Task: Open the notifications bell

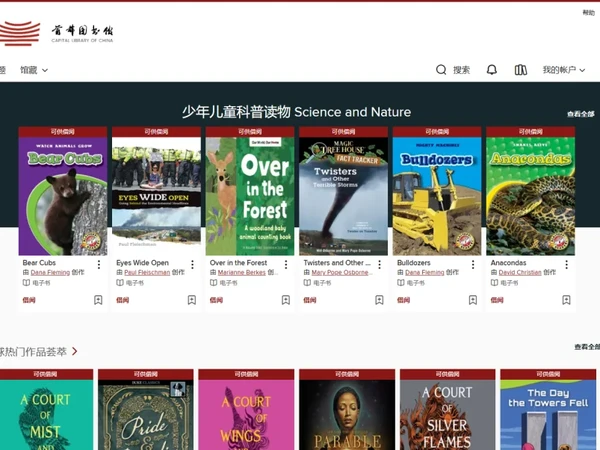Action: tap(492, 70)
